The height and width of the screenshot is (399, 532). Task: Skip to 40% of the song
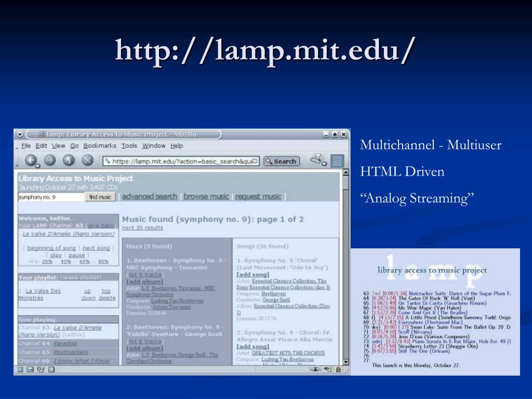[x=66, y=262]
